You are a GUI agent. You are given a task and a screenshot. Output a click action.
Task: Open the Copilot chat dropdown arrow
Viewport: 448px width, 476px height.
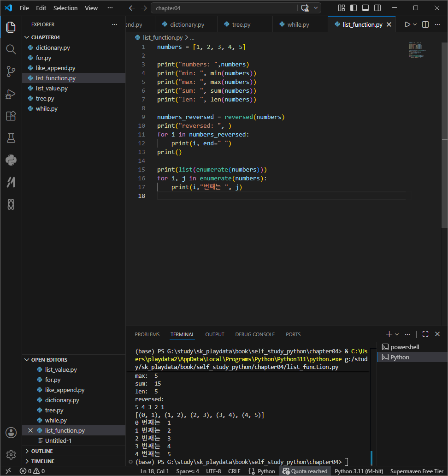pos(316,8)
